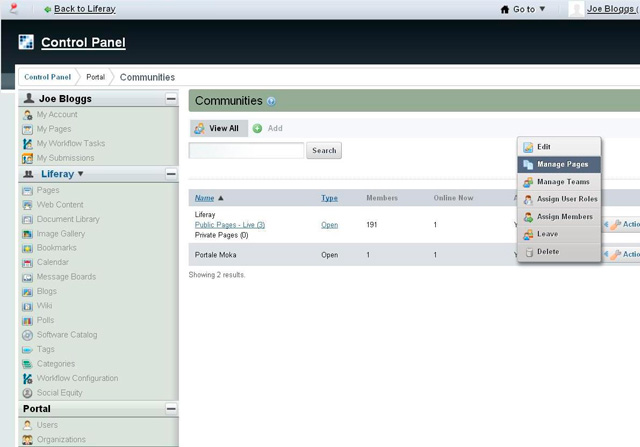
Task: Click the Blogs icon
Action: (x=27, y=291)
